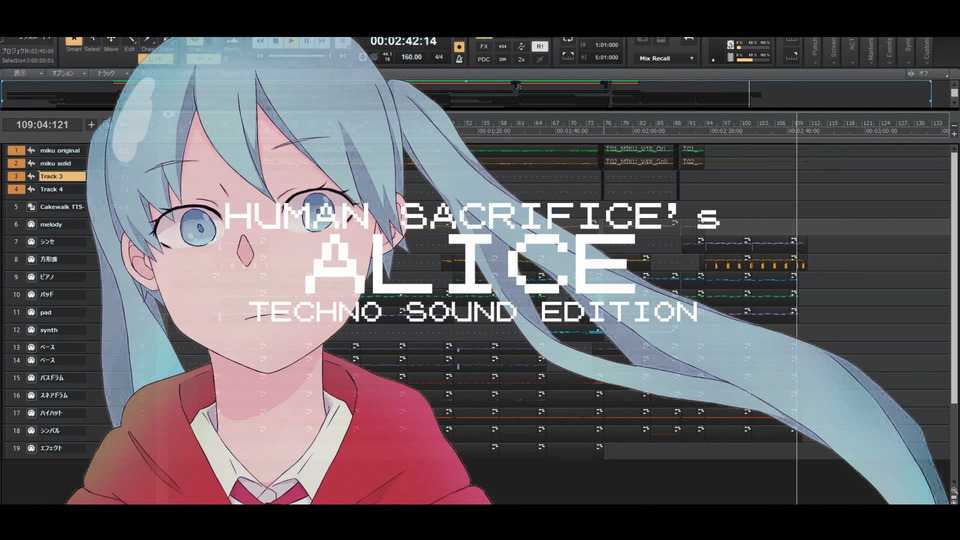This screenshot has width=960, height=540.
Task: Click the instrument icon on the pad track 11
Action: (31, 312)
